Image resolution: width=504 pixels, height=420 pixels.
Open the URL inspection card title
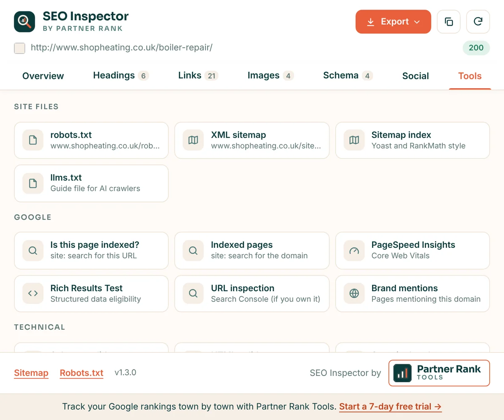(x=242, y=288)
